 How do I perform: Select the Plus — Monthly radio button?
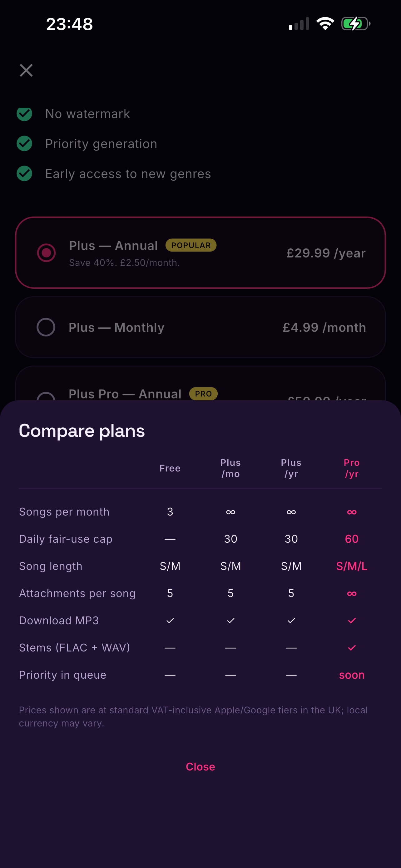coord(46,327)
